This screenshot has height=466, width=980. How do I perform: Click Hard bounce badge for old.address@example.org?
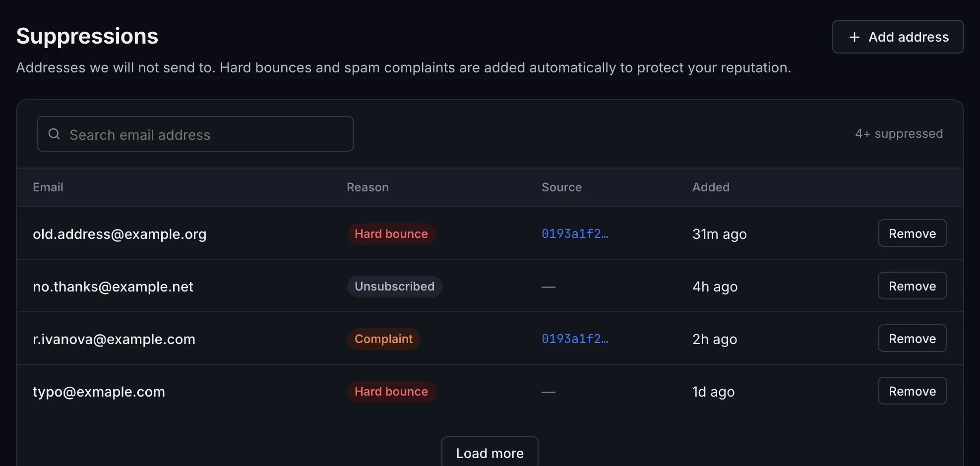tap(391, 233)
